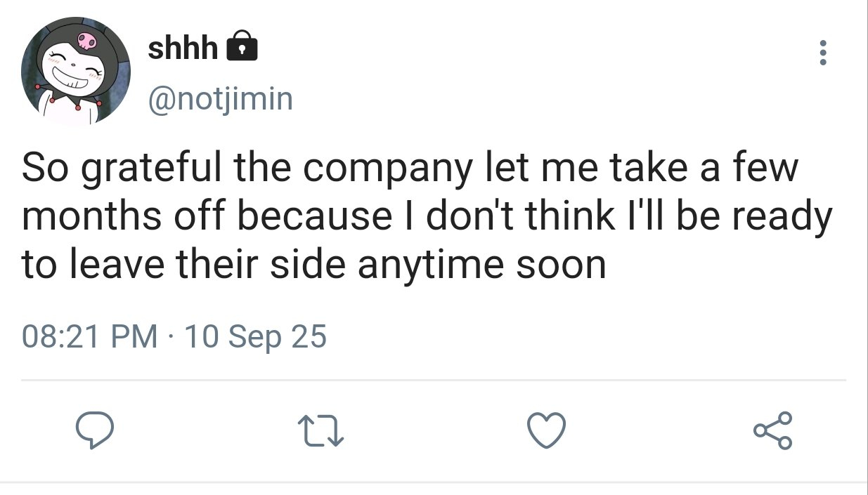Open the Kuromi profile picture avatar
The width and height of the screenshot is (868, 495).
tap(75, 70)
